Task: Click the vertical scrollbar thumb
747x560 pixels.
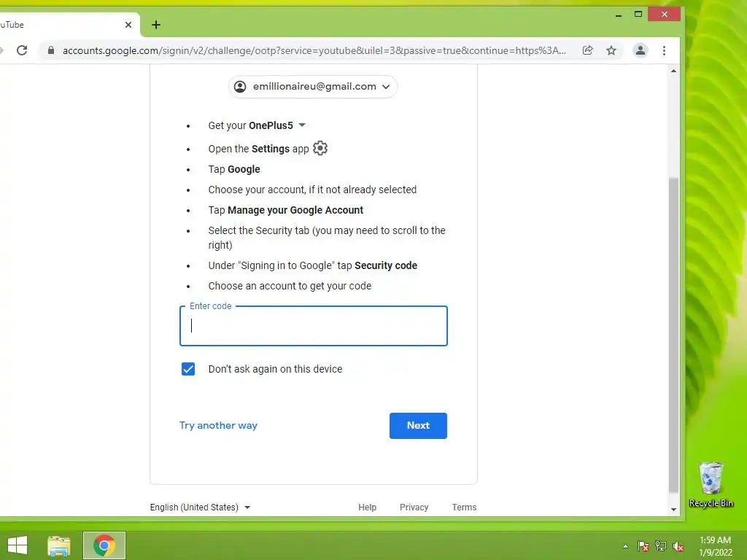Action: click(x=673, y=335)
